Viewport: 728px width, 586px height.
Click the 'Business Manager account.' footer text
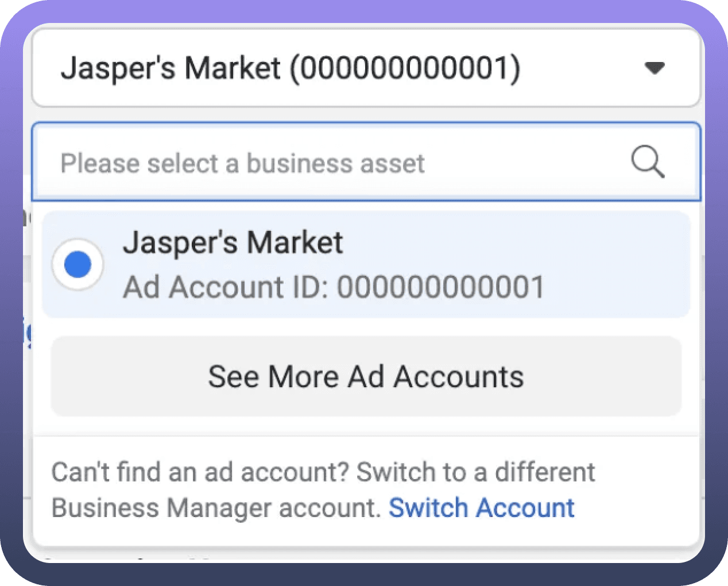(216, 508)
